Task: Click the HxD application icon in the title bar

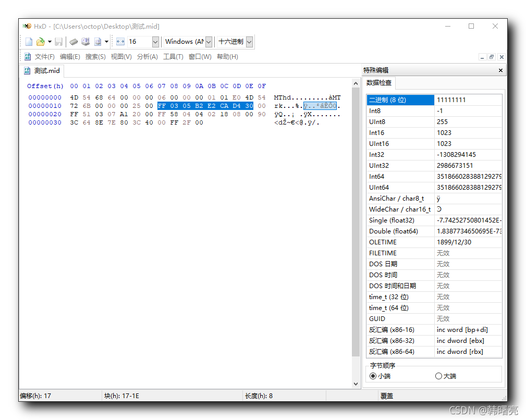Action: click(x=27, y=26)
